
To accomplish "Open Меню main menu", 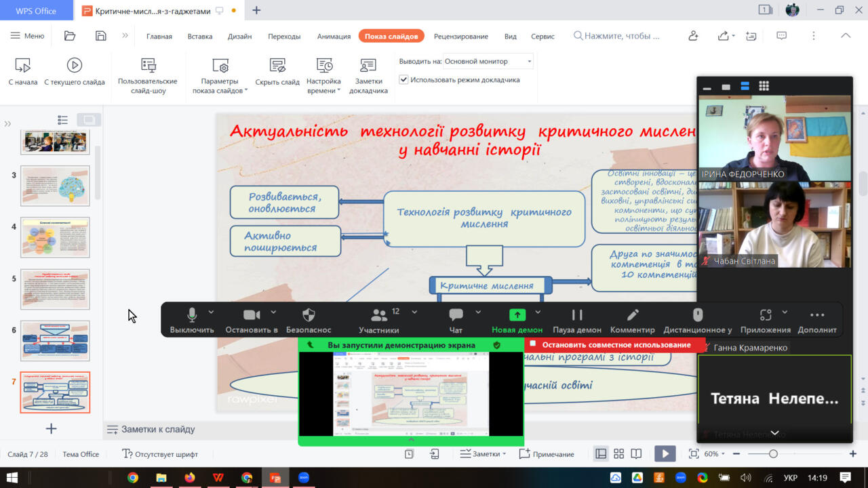I will [28, 36].
